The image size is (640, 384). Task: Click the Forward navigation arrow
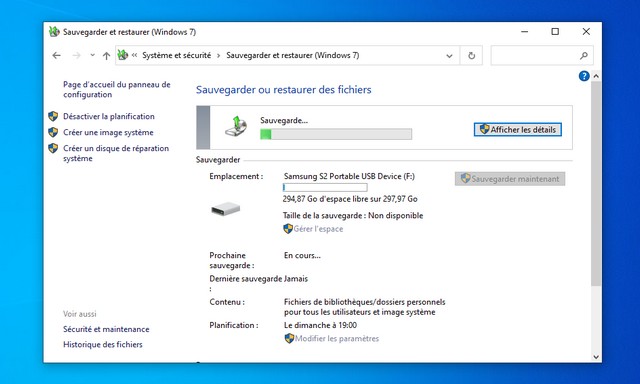(76, 55)
